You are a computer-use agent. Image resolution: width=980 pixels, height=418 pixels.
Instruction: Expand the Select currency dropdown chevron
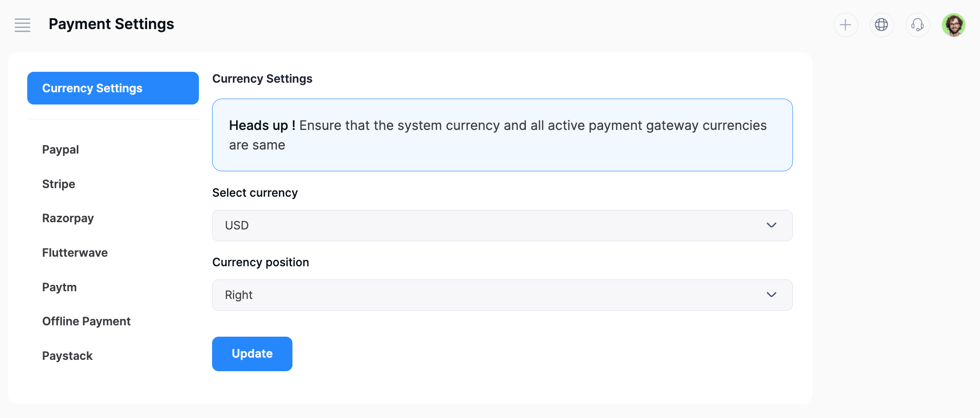tap(771, 225)
